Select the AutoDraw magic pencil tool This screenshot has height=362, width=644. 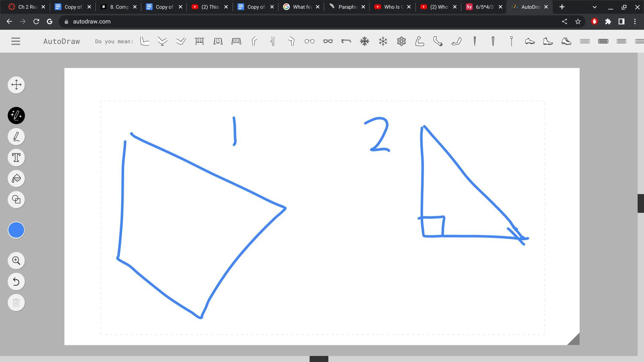click(x=16, y=116)
